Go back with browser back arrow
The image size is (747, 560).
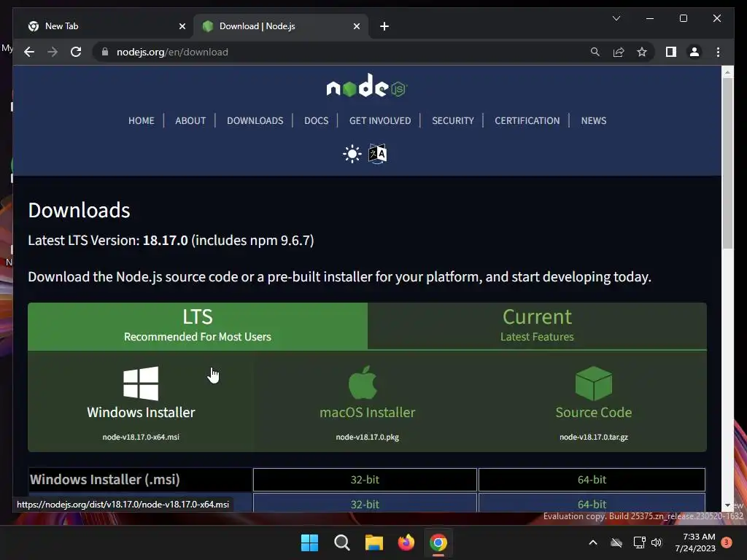coord(29,52)
